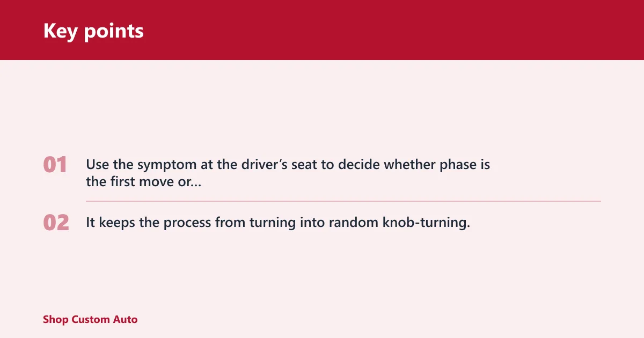This screenshot has height=338, width=644.
Task: Click empty red header bar right of the title
Action: [392, 30]
